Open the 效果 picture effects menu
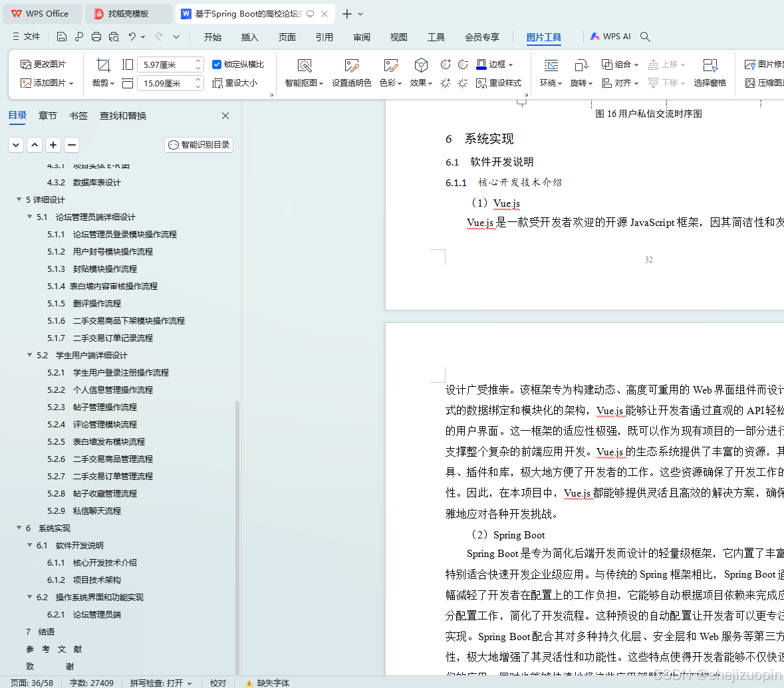 click(421, 74)
